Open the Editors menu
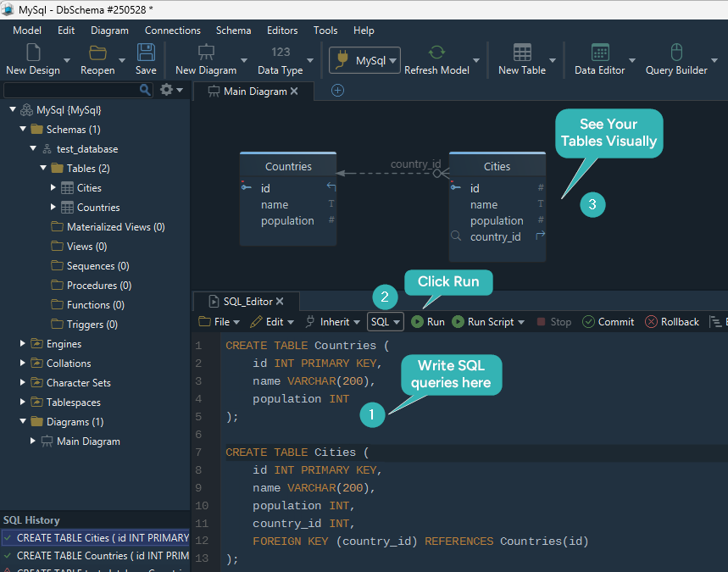728x572 pixels. (x=282, y=31)
